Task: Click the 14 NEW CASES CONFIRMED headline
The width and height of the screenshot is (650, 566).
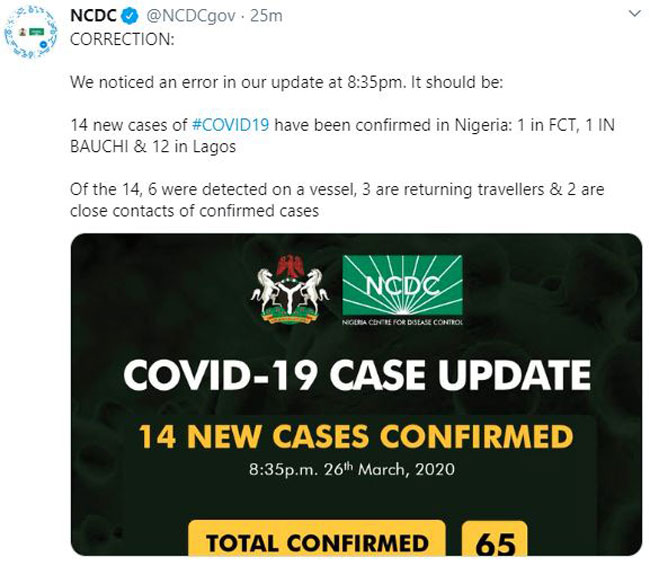Action: [356, 437]
